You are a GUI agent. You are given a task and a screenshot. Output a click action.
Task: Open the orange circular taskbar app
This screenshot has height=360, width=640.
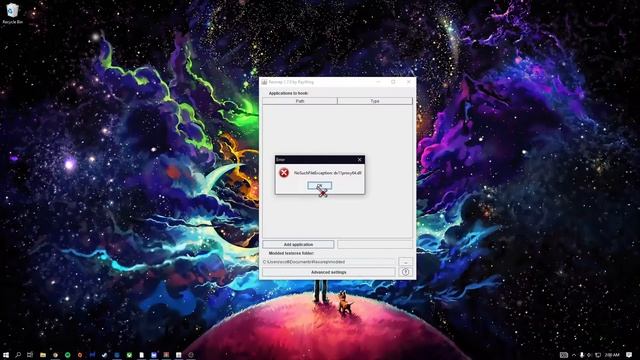click(80, 355)
